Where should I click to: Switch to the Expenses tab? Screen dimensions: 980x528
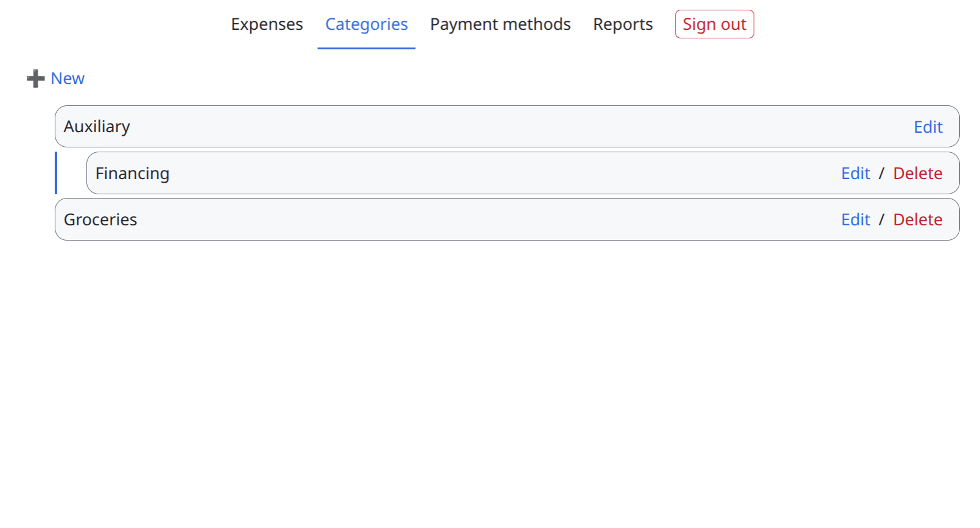(x=267, y=24)
